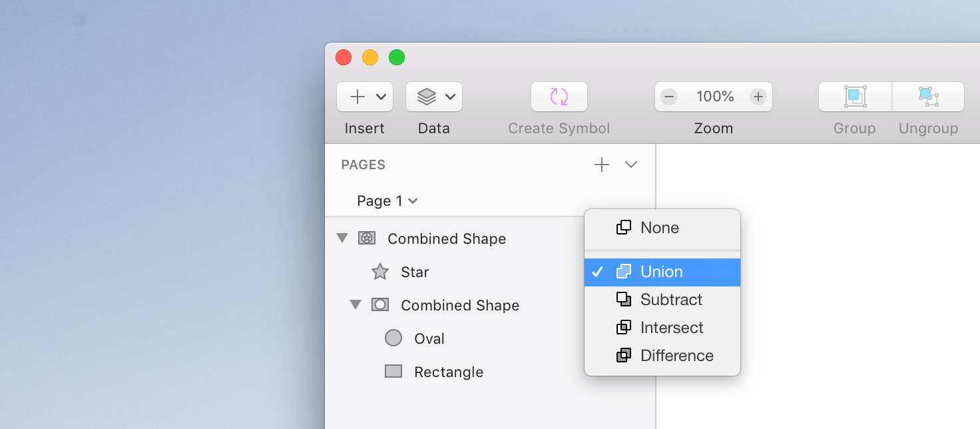The image size is (980, 429).
Task: Click the Insert plus button
Action: point(358,97)
